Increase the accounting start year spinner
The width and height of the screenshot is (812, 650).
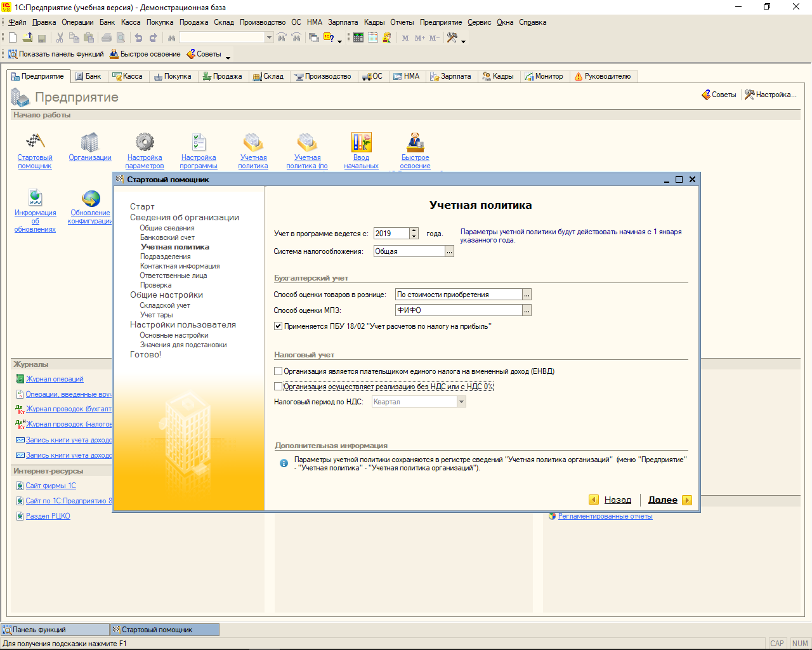[414, 230]
